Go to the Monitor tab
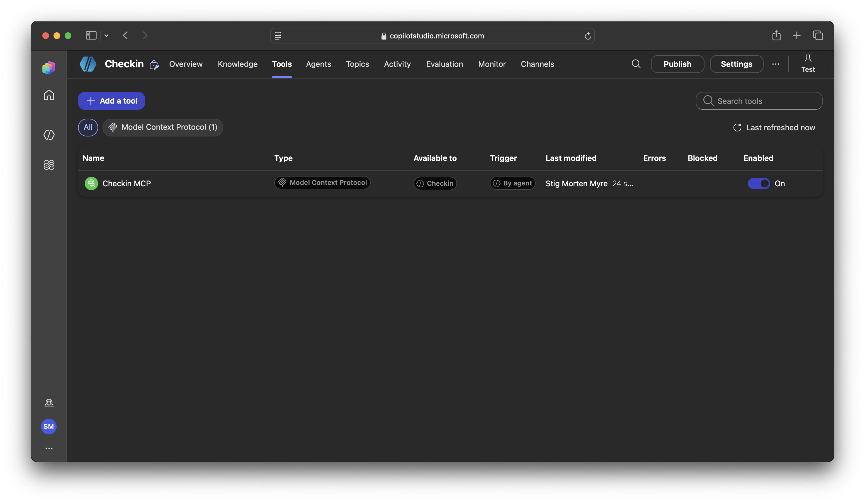The height and width of the screenshot is (504, 865). coord(492,64)
